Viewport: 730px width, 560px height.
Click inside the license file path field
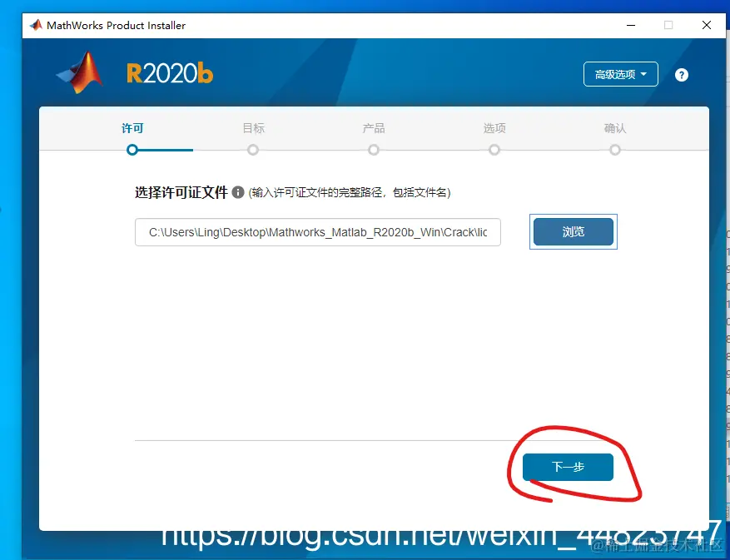(x=317, y=232)
